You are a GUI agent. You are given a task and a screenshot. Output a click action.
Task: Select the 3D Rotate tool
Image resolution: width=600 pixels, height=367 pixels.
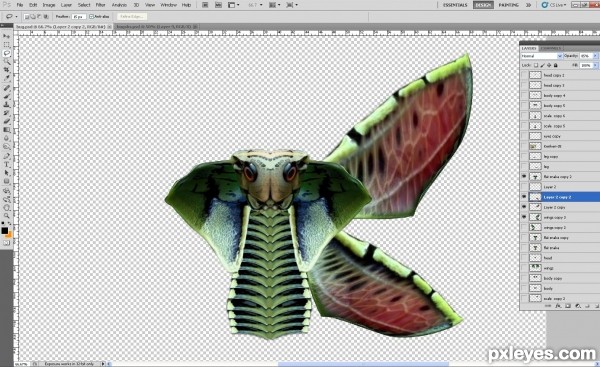click(x=7, y=191)
